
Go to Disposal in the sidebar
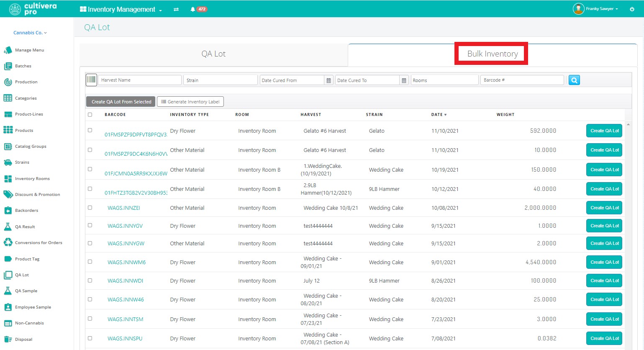click(23, 340)
